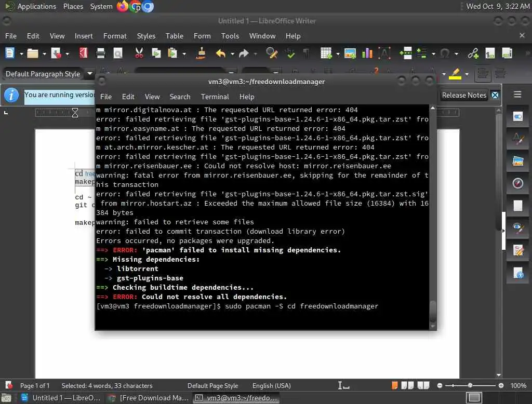
Task: Open highlighting color dropdown arrow
Action: pyautogui.click(x=467, y=74)
